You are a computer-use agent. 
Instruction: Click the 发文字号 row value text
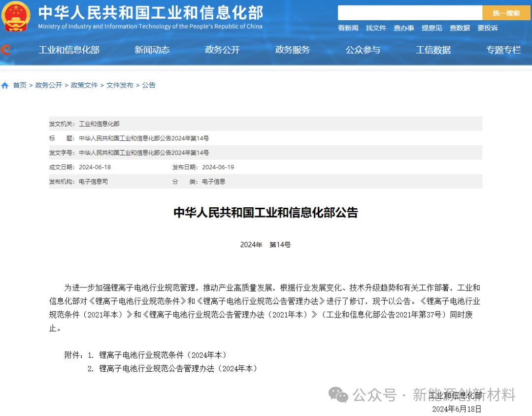[144, 153]
